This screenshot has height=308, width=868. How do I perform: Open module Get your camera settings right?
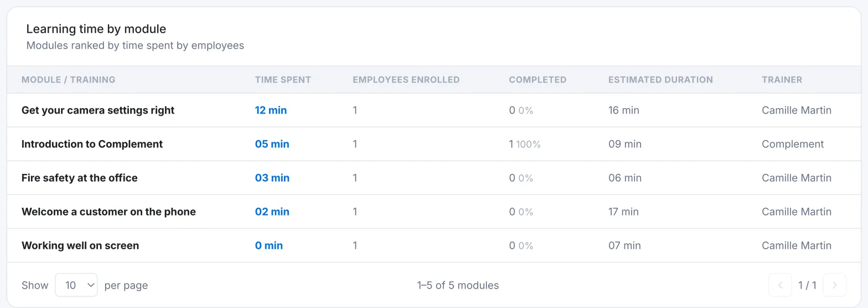(98, 110)
